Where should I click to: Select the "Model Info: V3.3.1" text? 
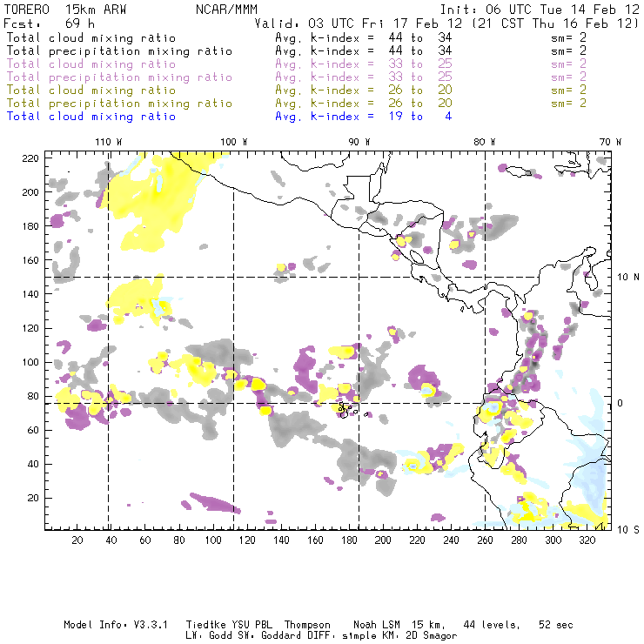click(x=116, y=625)
